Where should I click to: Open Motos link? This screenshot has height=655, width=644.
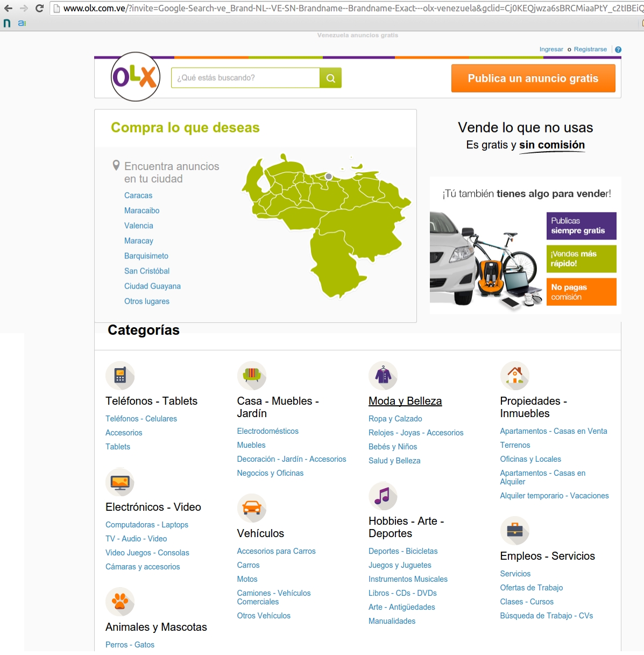click(247, 579)
